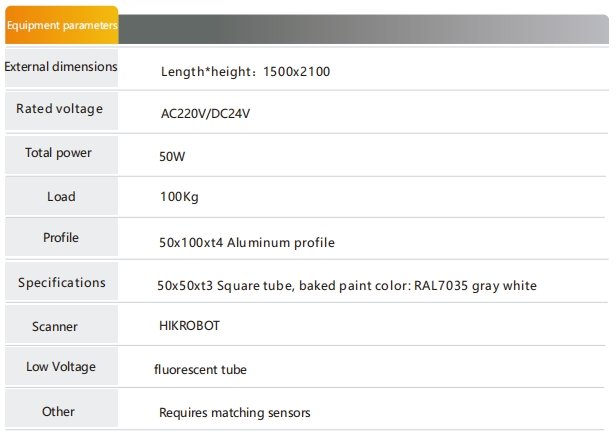Click the 100Kg load value

click(179, 197)
